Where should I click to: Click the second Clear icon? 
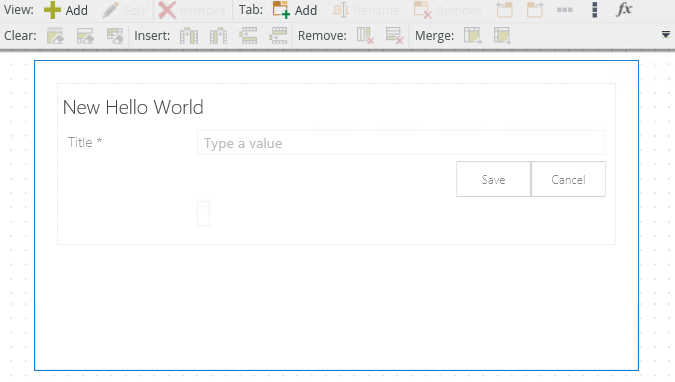click(85, 36)
